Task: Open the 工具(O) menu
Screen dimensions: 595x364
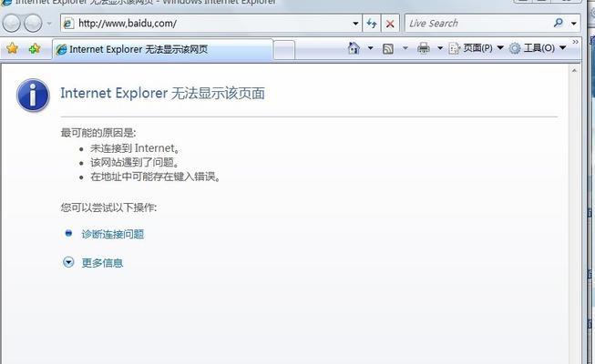Action: click(538, 48)
